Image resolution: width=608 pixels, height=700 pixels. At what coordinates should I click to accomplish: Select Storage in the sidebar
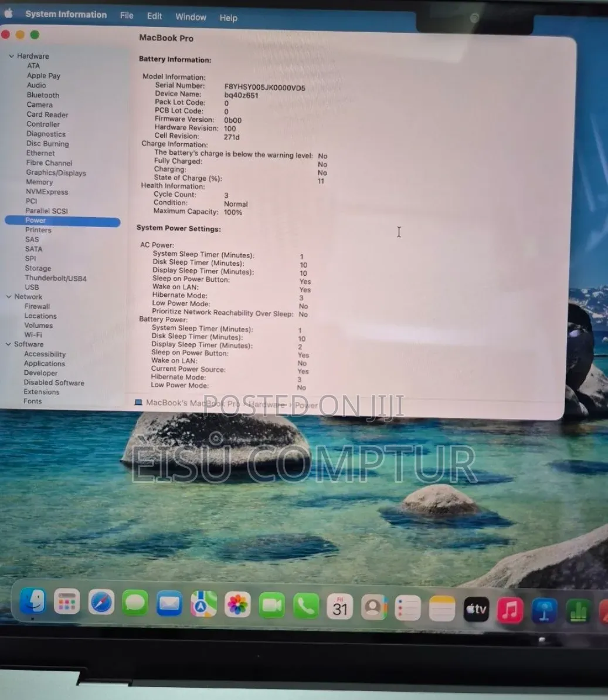pyautogui.click(x=38, y=268)
